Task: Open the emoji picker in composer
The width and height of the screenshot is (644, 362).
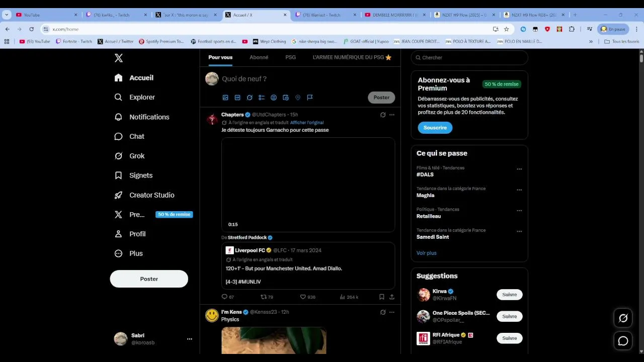Action: [274, 98]
